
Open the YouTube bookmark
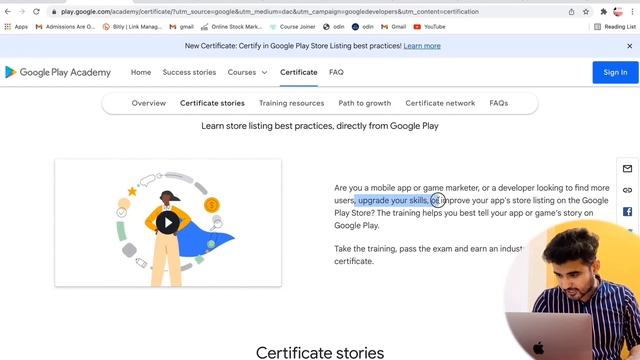click(x=429, y=27)
